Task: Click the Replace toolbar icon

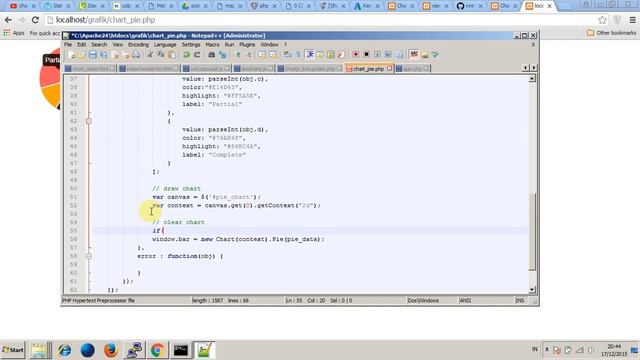Action: (x=222, y=54)
